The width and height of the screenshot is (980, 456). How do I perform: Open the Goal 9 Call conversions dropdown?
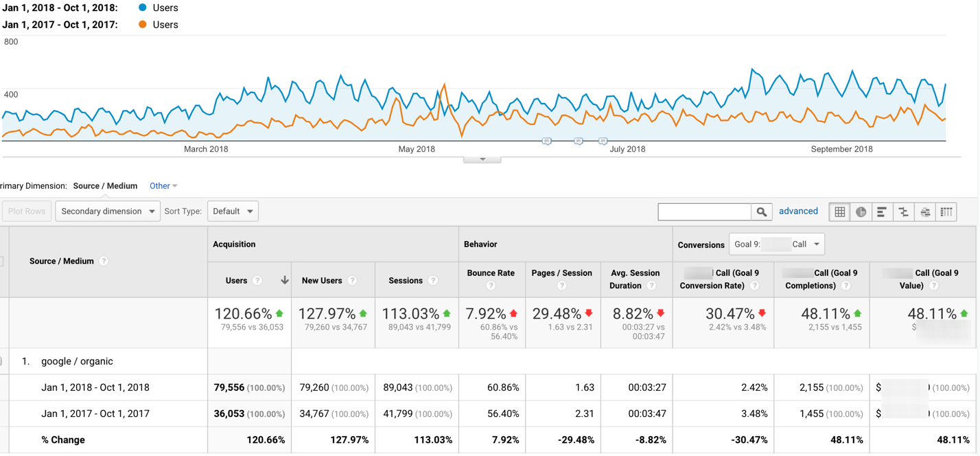tap(777, 244)
